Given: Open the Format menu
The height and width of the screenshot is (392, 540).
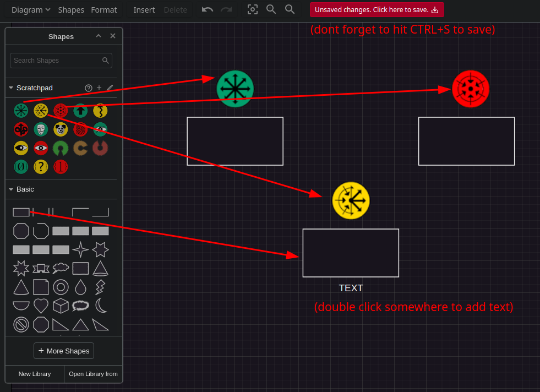Looking at the screenshot, I should [x=103, y=10].
